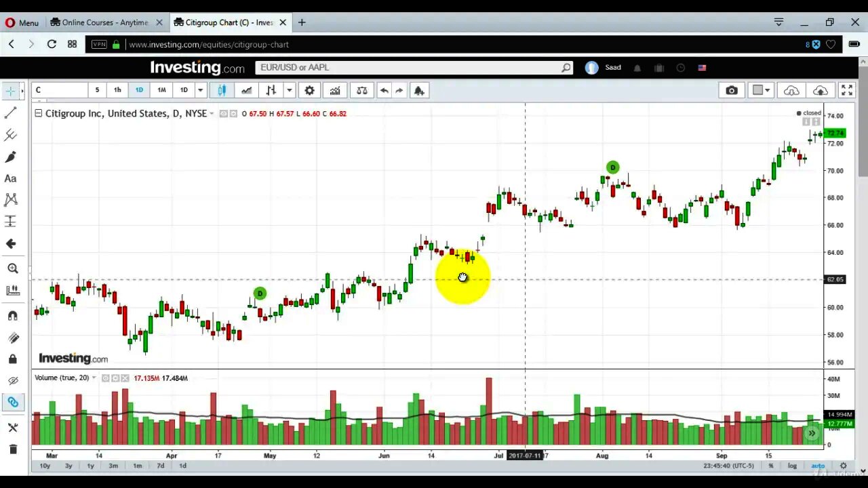This screenshot has height=488, width=868.
Task: Set time range to 7d
Action: pyautogui.click(x=161, y=466)
